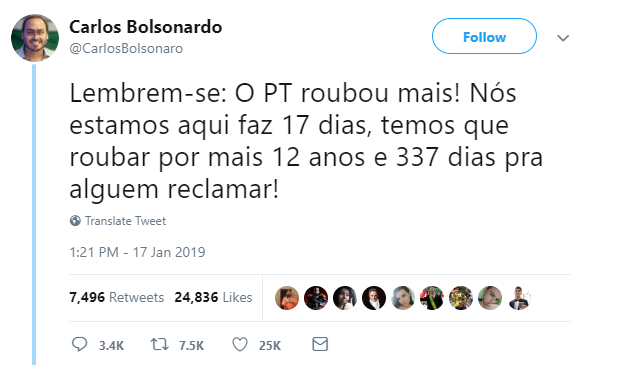Click the 25K like count
Screen dimensions: 629x374
pyautogui.click(x=270, y=346)
